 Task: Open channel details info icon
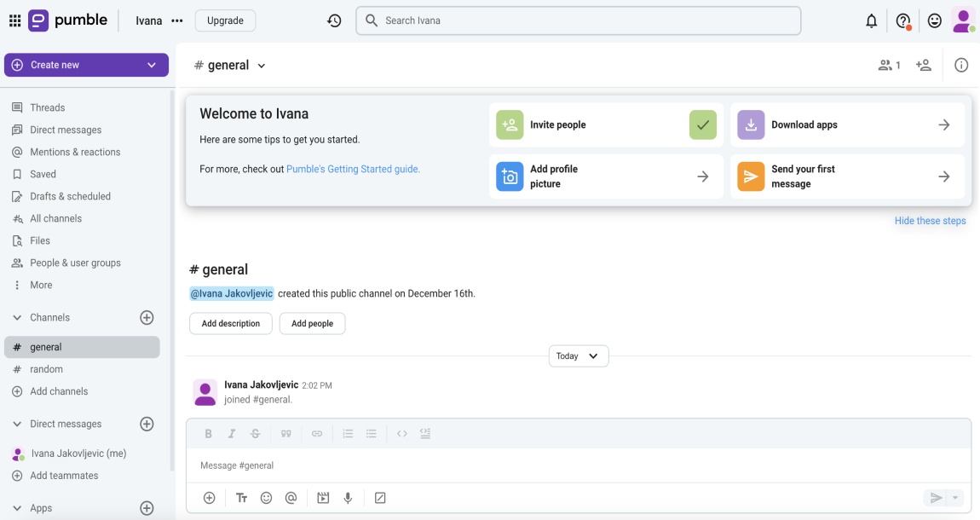tap(961, 65)
